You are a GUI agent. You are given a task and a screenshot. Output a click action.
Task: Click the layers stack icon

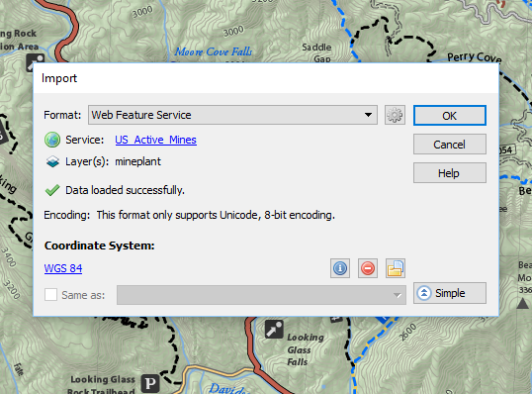pyautogui.click(x=52, y=161)
